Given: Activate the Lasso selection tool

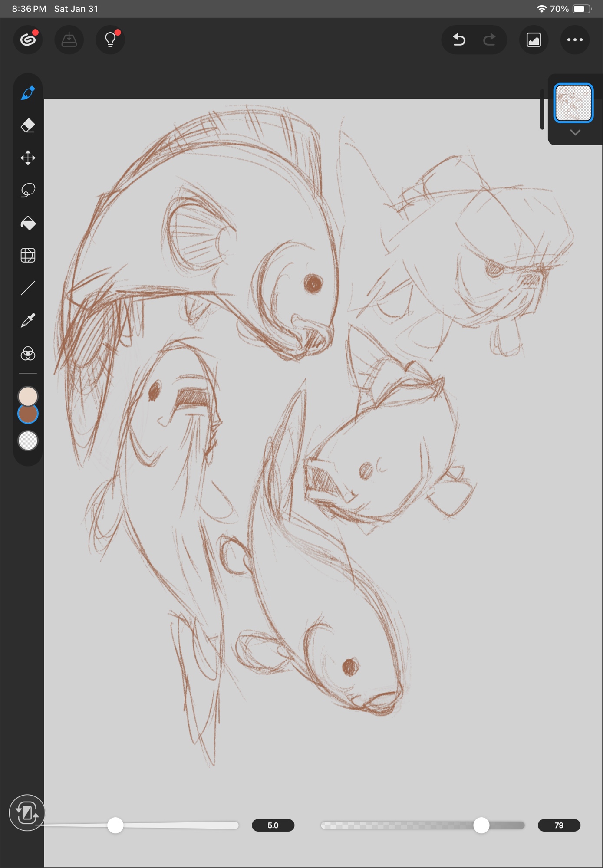Looking at the screenshot, I should pyautogui.click(x=28, y=190).
